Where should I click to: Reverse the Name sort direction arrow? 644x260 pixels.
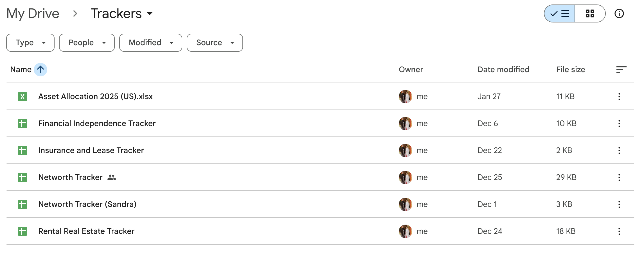coord(40,70)
